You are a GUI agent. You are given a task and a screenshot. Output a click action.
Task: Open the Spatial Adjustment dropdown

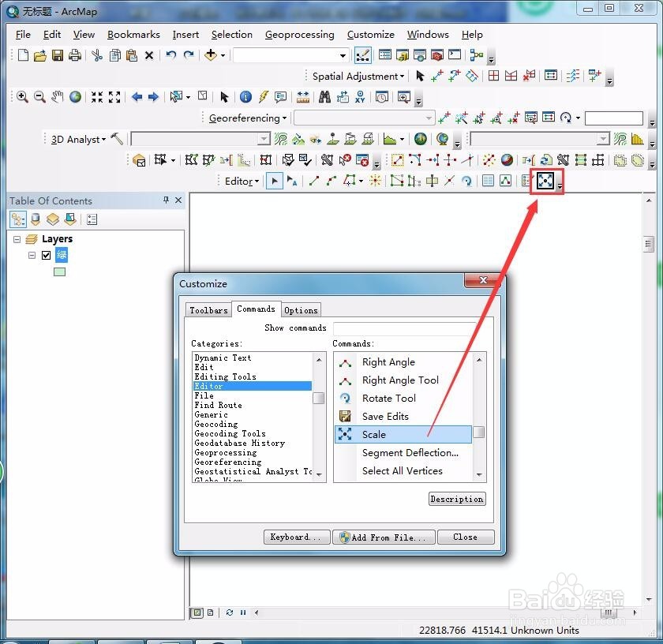click(x=358, y=76)
